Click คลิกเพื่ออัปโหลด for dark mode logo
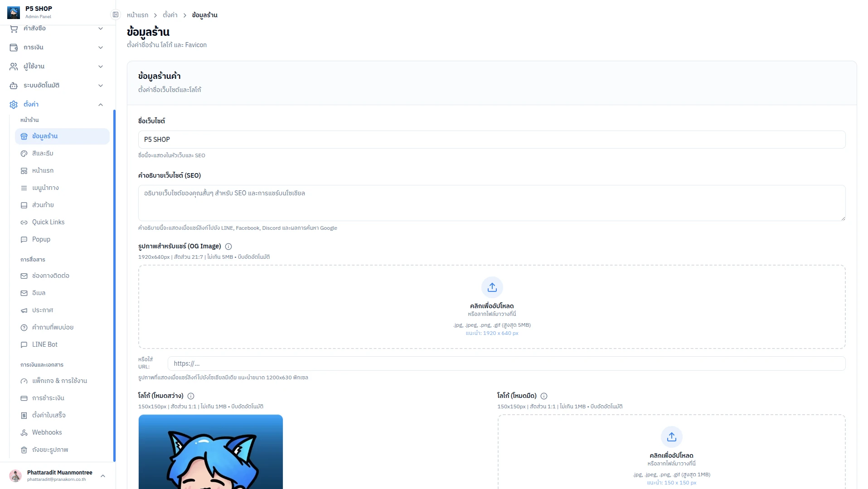 (671, 455)
